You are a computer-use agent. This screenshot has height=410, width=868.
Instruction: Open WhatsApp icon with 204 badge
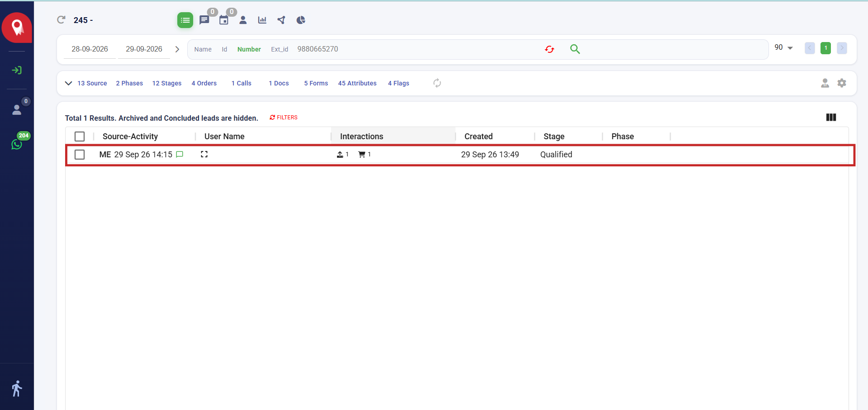point(17,144)
